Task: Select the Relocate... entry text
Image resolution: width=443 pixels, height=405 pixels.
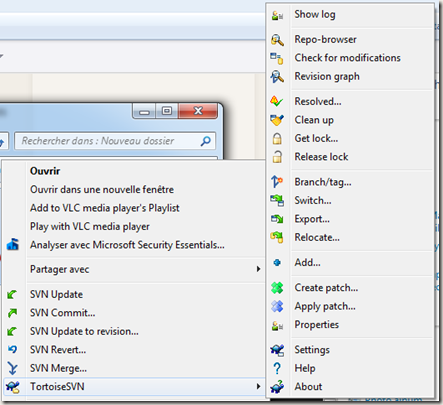Action: (x=317, y=237)
